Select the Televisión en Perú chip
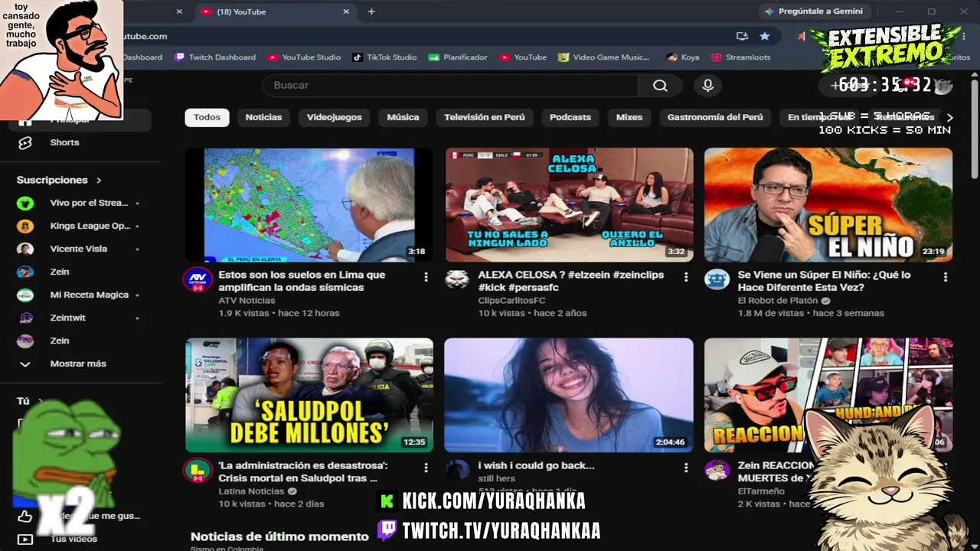980x551 pixels. click(485, 117)
